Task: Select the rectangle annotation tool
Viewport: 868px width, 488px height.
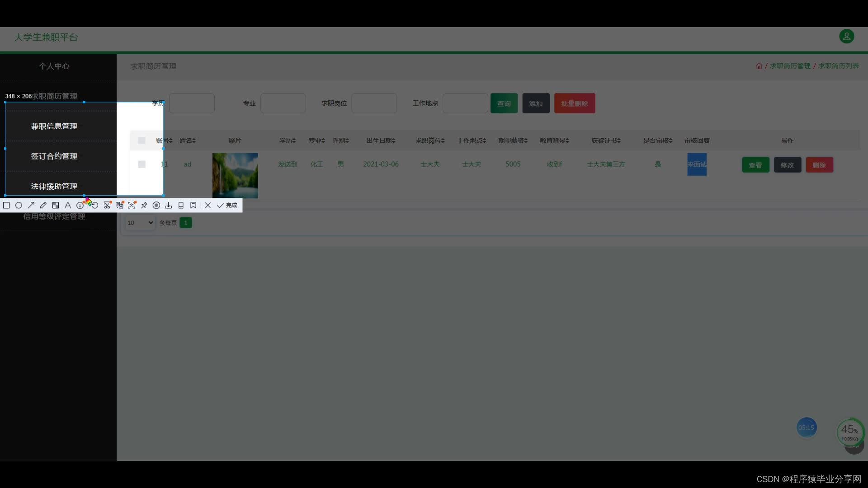Action: [x=6, y=205]
